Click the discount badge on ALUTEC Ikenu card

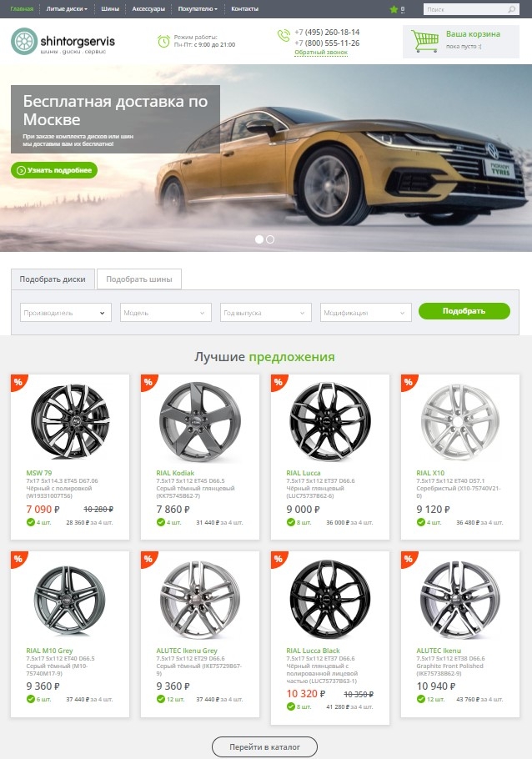coord(409,559)
